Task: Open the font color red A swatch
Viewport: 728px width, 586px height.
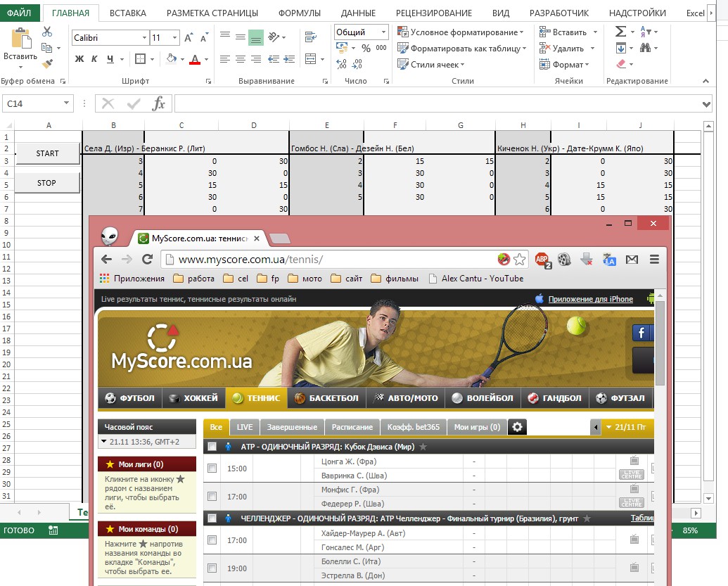Action: click(195, 59)
